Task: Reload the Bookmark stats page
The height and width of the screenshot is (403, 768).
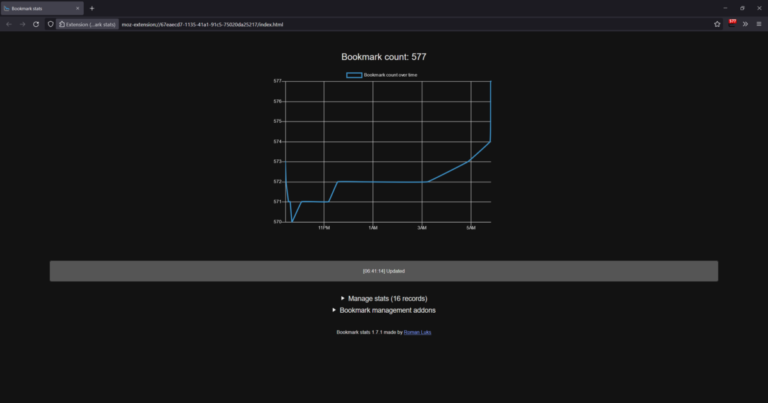Action: tap(37, 24)
